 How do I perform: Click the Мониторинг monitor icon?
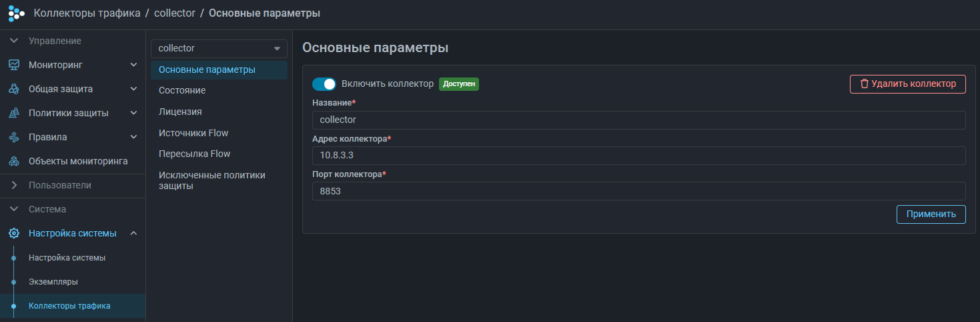13,65
